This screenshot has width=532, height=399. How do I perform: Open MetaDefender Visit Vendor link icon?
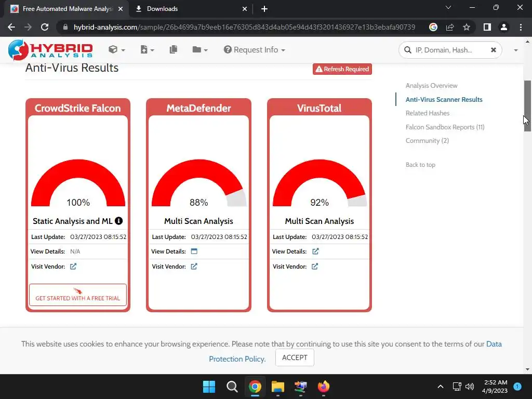tap(194, 267)
